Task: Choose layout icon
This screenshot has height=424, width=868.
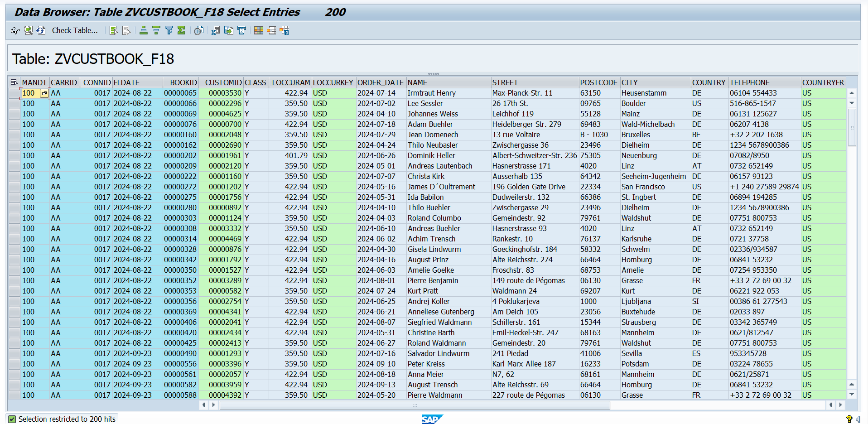Action: [271, 30]
